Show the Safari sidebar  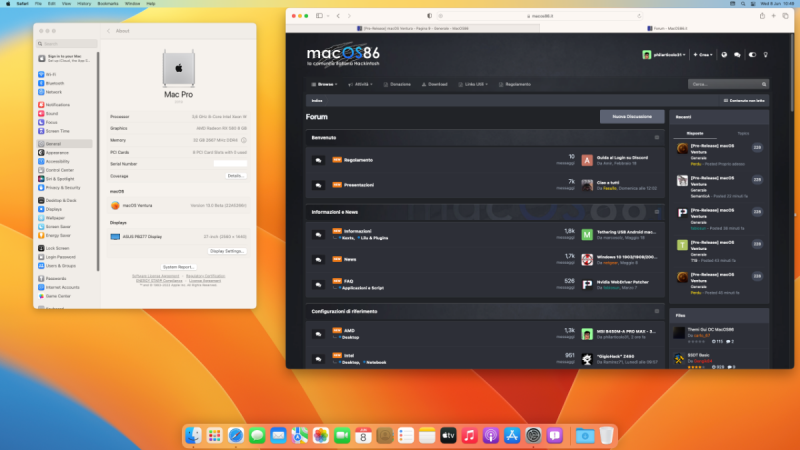(319, 16)
